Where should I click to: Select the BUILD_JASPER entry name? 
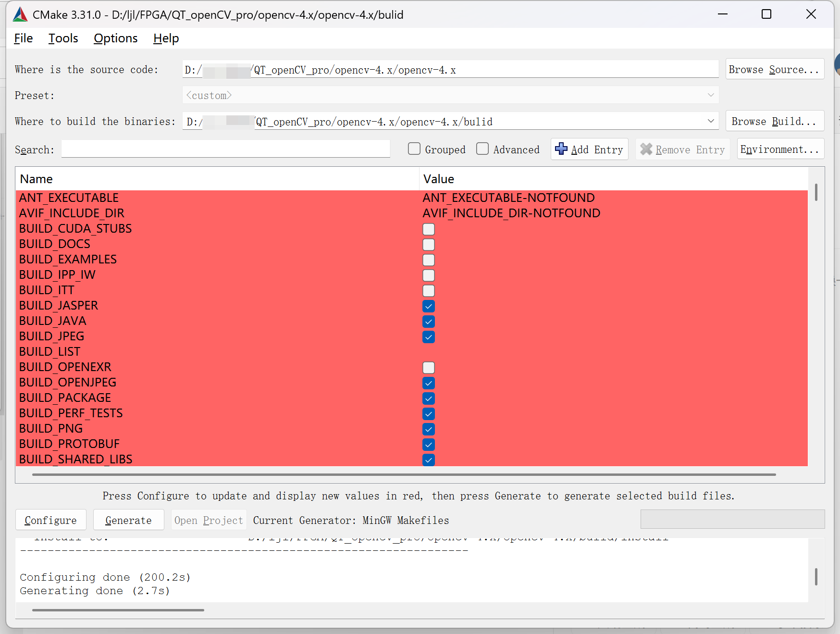(x=59, y=305)
